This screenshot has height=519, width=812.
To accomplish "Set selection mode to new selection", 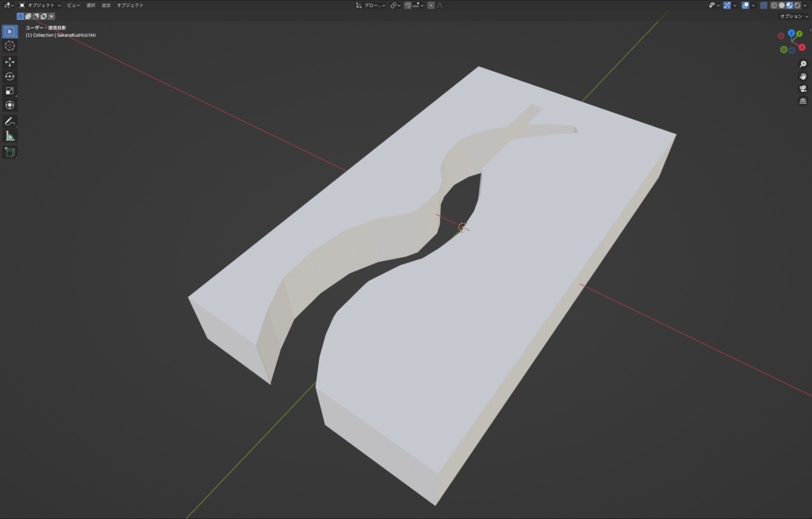I will pos(20,17).
